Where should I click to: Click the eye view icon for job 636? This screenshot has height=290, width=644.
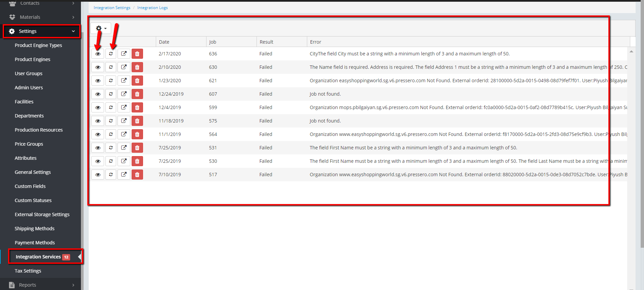pos(98,54)
